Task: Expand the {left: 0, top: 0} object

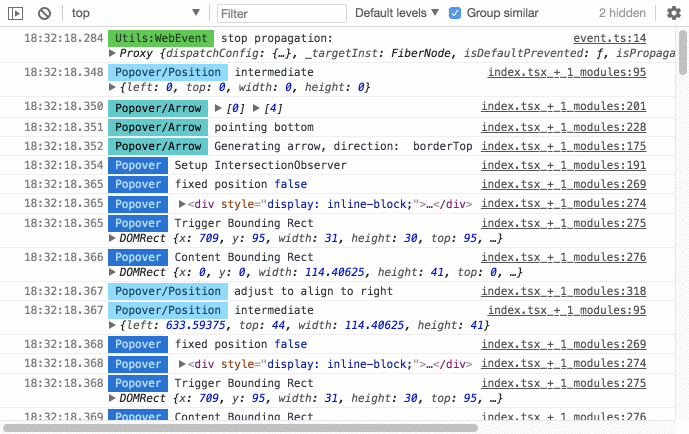Action: [x=112, y=87]
